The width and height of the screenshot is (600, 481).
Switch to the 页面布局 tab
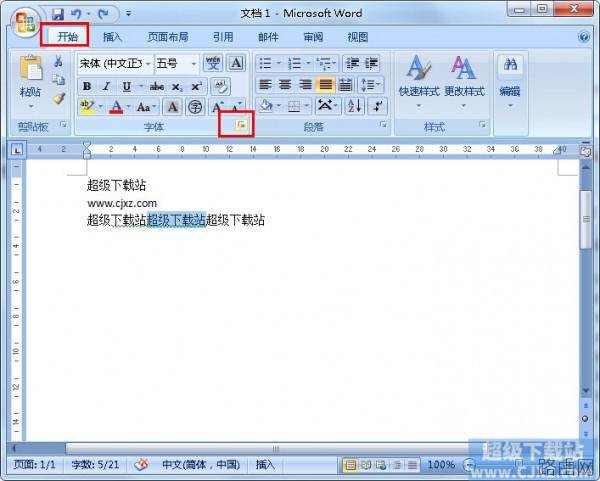pyautogui.click(x=168, y=37)
